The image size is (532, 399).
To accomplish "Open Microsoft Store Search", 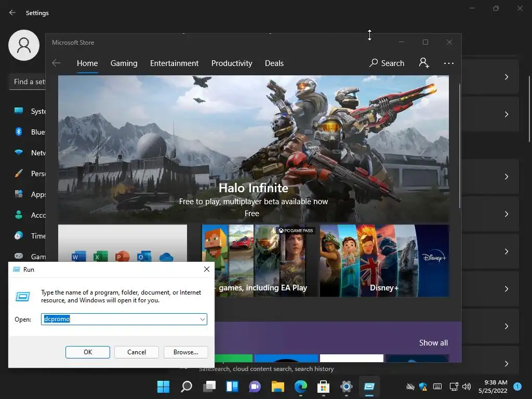I will click(x=387, y=63).
